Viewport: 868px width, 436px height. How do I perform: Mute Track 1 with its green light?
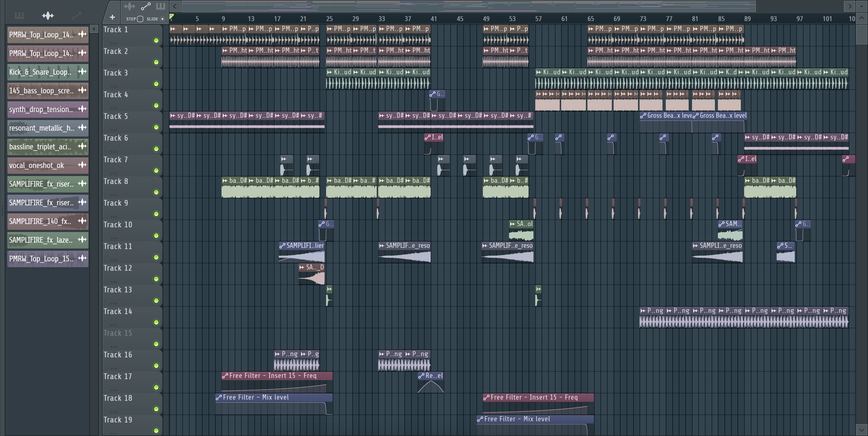(x=156, y=41)
